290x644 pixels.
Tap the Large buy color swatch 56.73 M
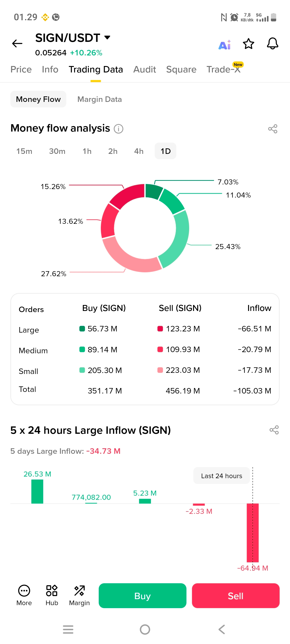(x=82, y=328)
